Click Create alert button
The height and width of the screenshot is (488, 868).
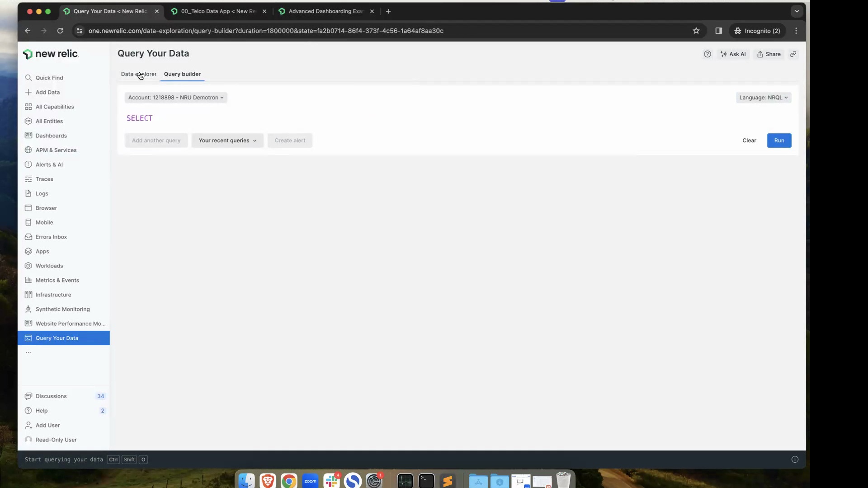pos(290,141)
